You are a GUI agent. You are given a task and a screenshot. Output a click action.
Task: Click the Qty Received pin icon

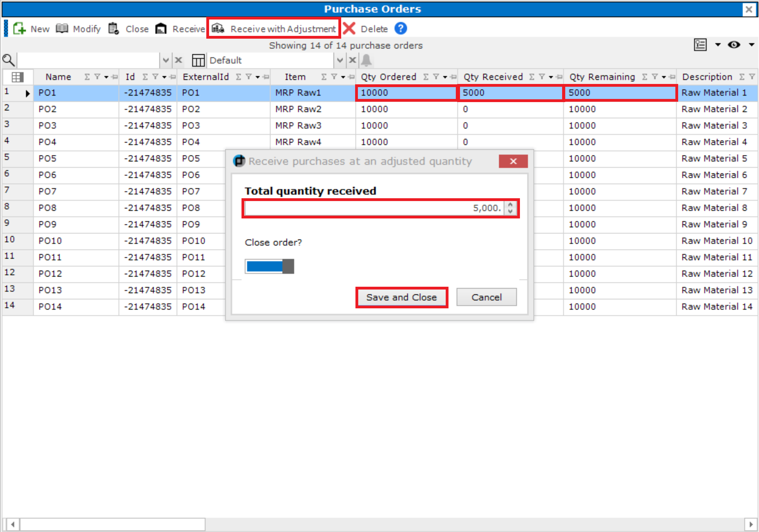click(559, 77)
